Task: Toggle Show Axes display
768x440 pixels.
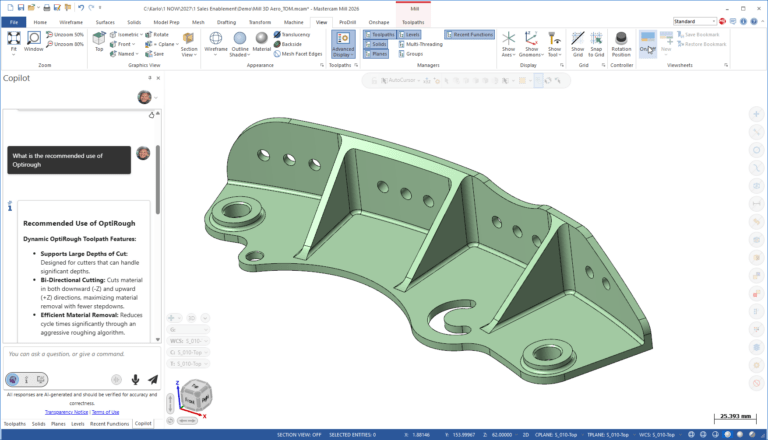Action: [508, 40]
